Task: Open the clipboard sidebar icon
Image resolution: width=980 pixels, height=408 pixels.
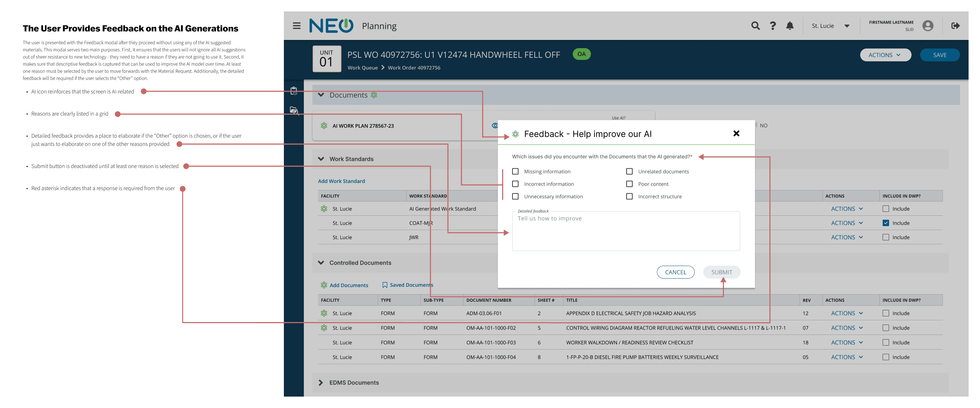Action: (x=294, y=91)
